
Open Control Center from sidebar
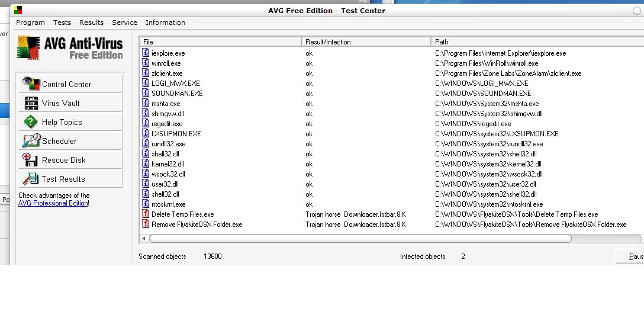pos(70,84)
